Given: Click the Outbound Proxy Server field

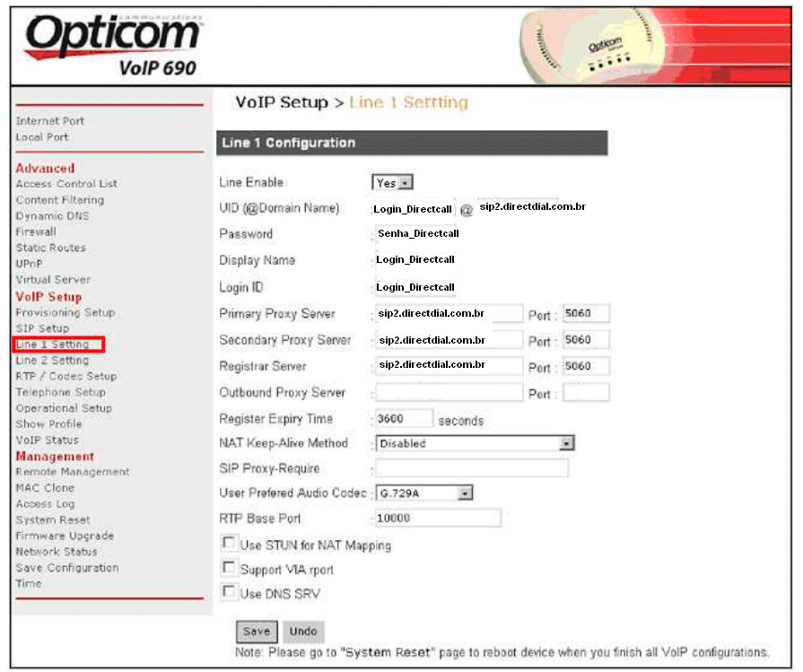Looking at the screenshot, I should (x=449, y=392).
